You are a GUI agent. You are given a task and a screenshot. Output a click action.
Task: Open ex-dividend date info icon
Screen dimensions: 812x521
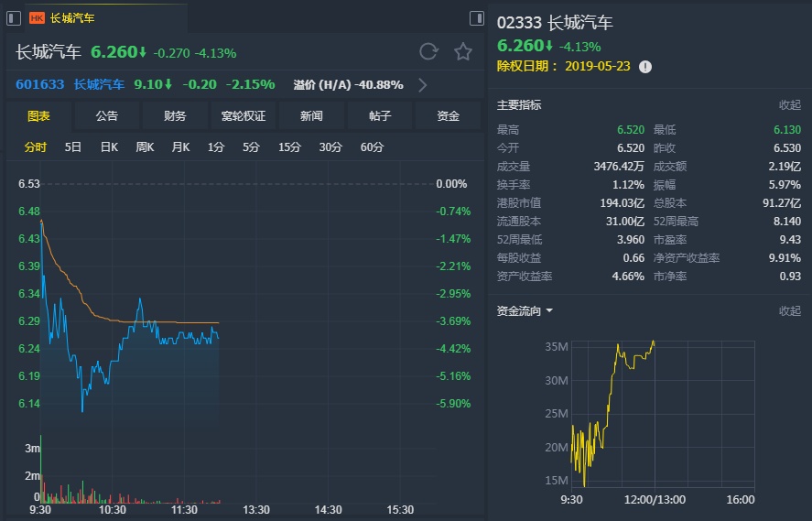[x=645, y=67]
